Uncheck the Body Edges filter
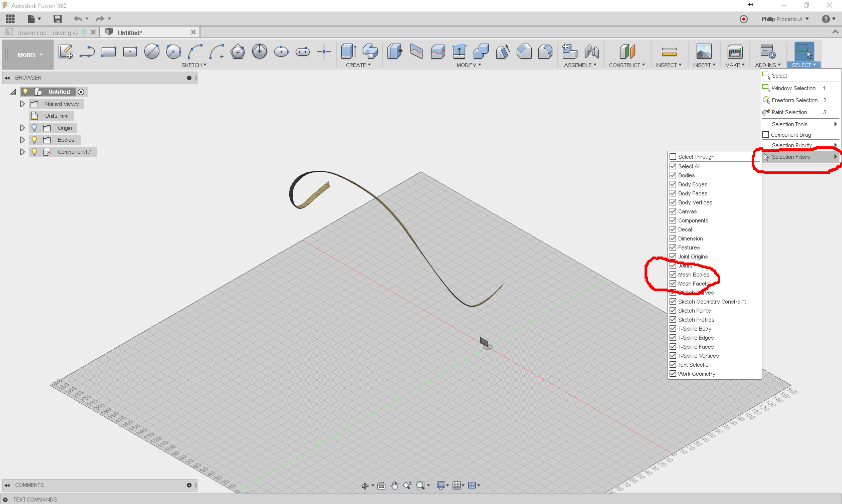Image resolution: width=842 pixels, height=504 pixels. (x=673, y=184)
